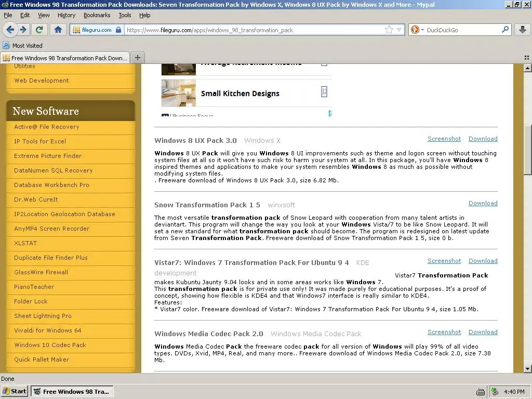Go forward with the forward arrow

pos(23,30)
